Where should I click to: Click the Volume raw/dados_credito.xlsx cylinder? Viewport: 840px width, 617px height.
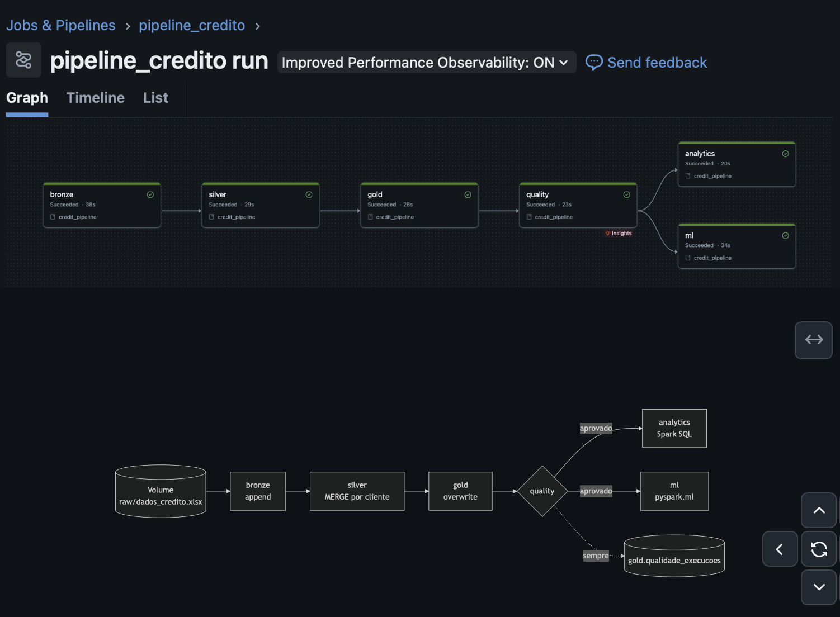[x=161, y=491]
